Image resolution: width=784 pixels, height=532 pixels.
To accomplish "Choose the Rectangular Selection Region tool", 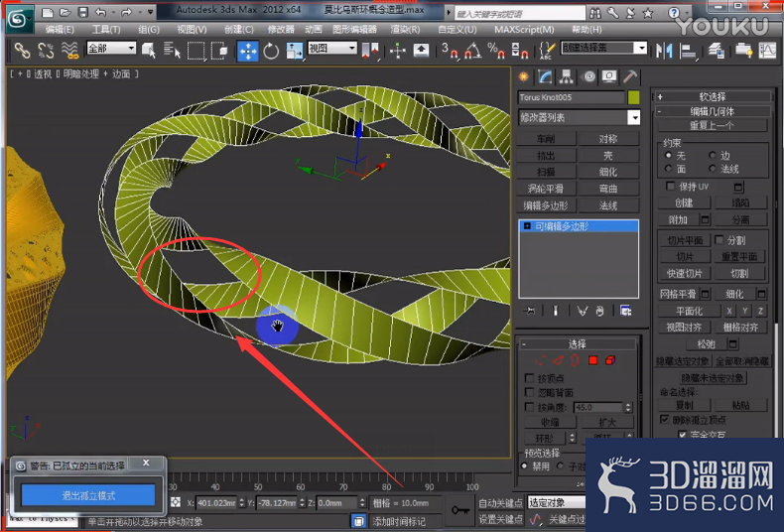I will click(x=196, y=51).
